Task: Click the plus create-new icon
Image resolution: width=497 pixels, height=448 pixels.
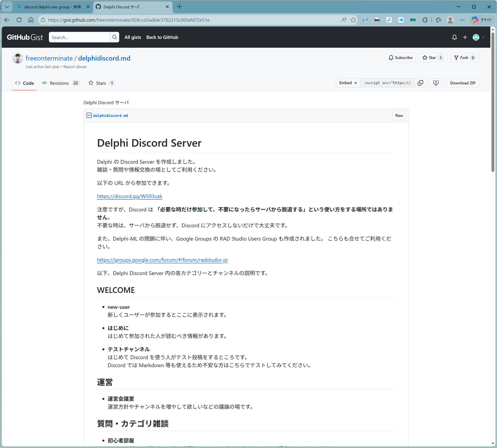Action: (x=465, y=37)
